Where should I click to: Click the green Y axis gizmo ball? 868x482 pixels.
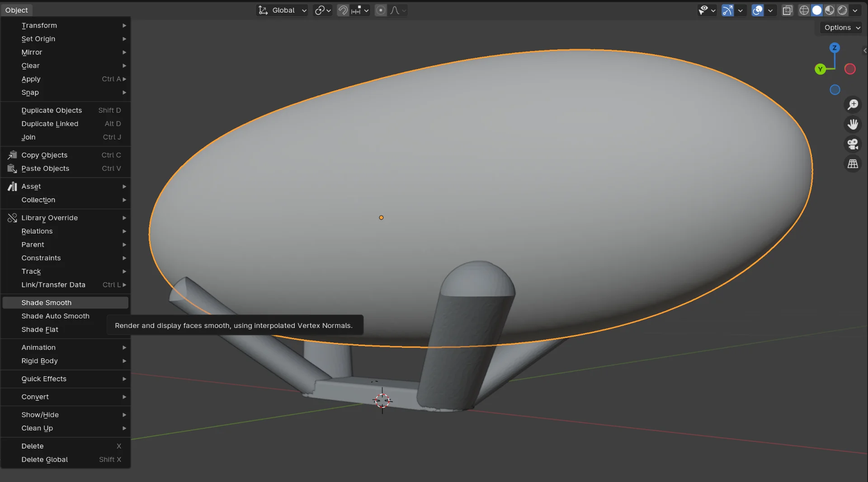click(x=820, y=69)
